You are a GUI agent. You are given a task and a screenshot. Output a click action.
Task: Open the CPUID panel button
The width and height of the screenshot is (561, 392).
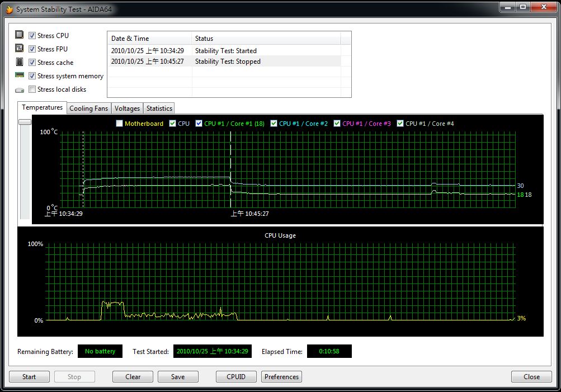click(x=236, y=376)
